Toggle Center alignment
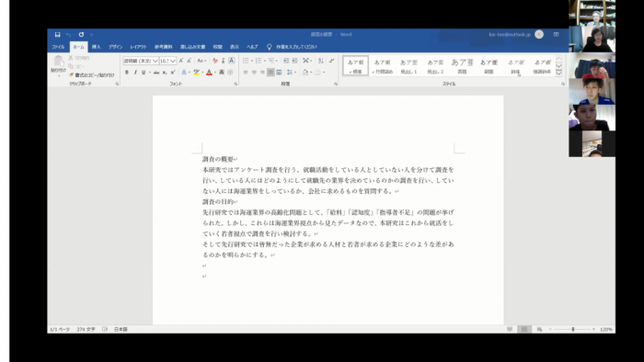The width and height of the screenshot is (644, 362). point(254,73)
